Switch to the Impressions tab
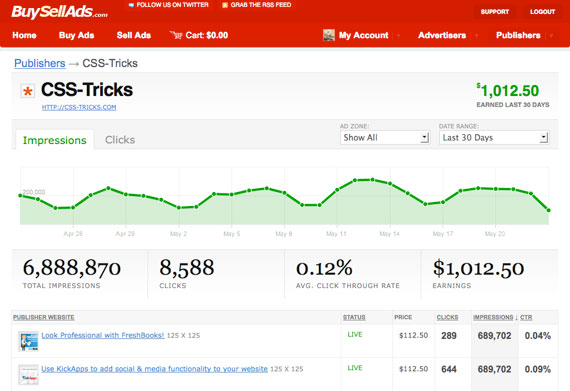The image size is (570, 391). [x=55, y=140]
